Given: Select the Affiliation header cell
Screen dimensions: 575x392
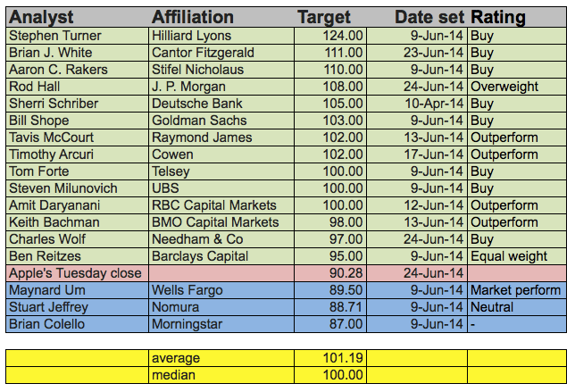Looking at the screenshot, I should tap(193, 18).
